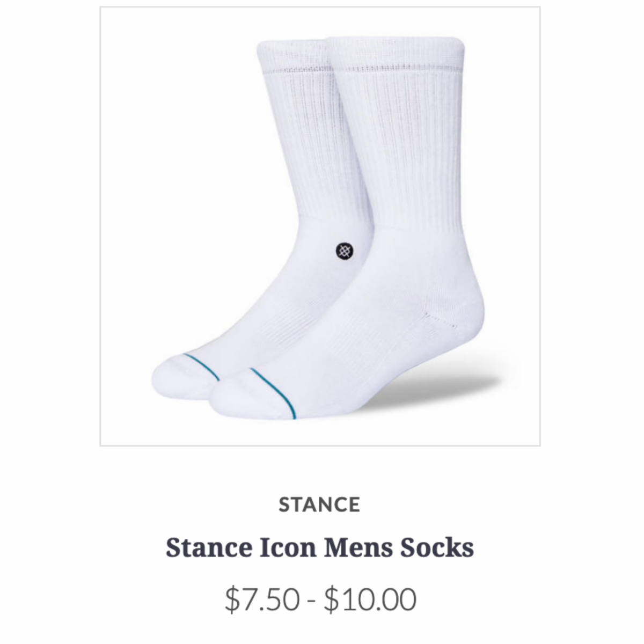The width and height of the screenshot is (644, 644).
Task: Click the STANCE brand label
Action: coord(319,505)
